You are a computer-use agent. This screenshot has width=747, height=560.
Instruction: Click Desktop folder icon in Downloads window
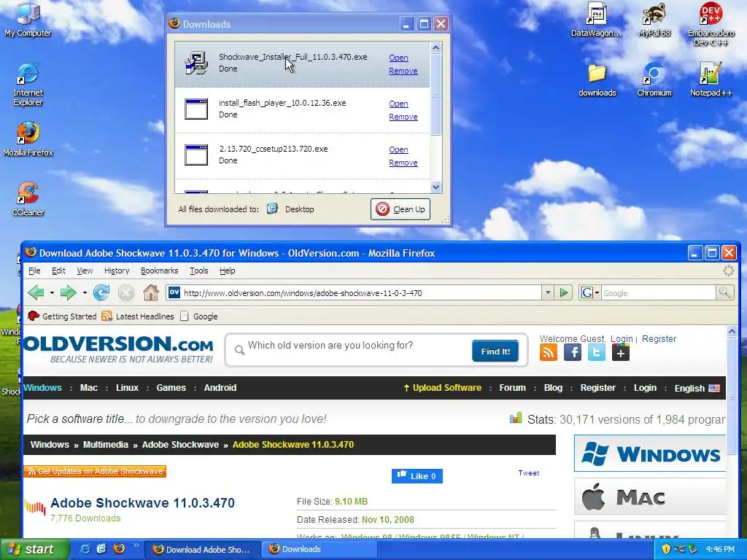coord(272,209)
